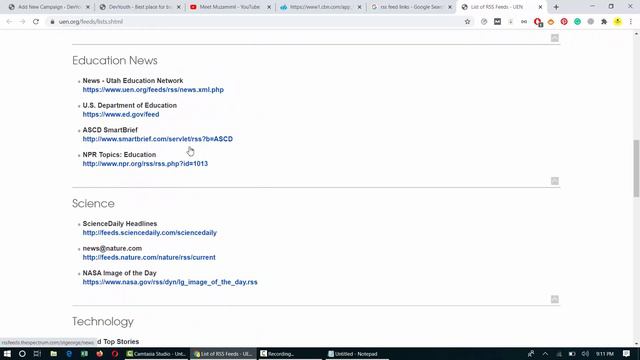This screenshot has height=360, width=640.
Task: Open the Windows Start menu
Action: pyautogui.click(x=7, y=354)
